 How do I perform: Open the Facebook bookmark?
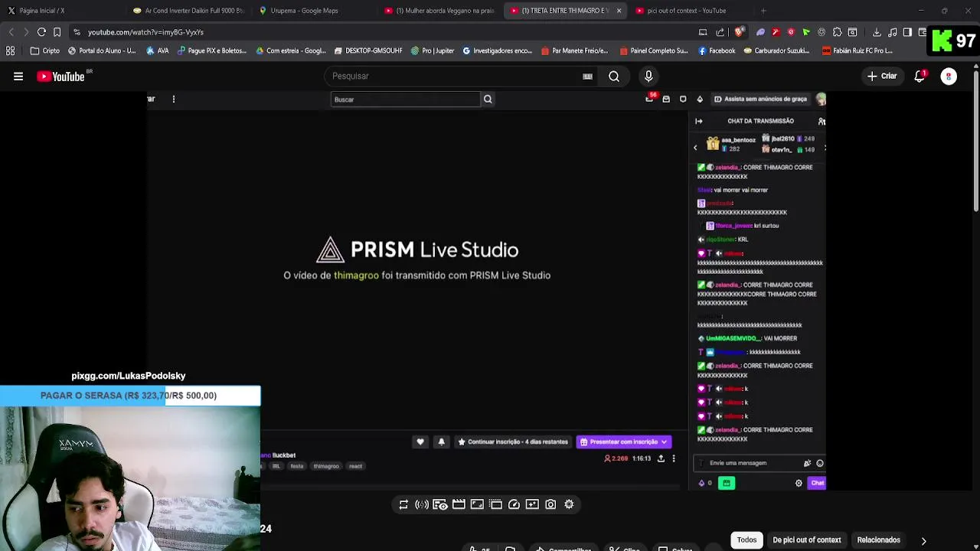point(717,51)
